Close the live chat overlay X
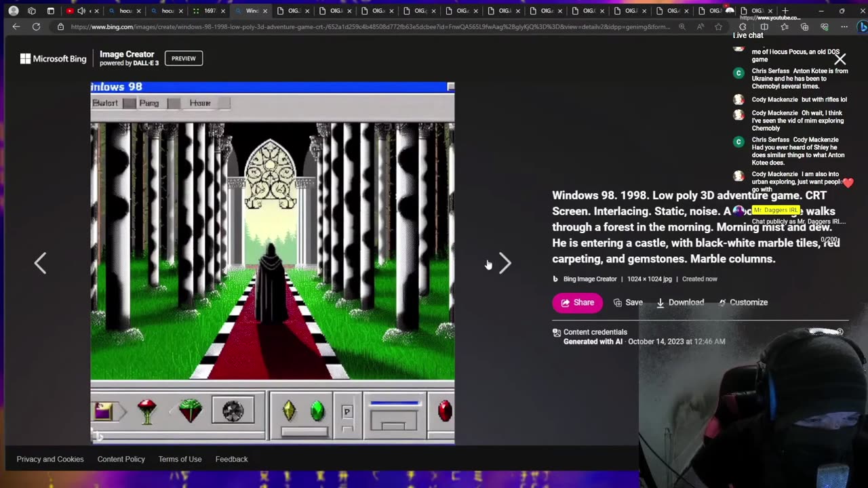This screenshot has height=488, width=868. click(x=840, y=59)
